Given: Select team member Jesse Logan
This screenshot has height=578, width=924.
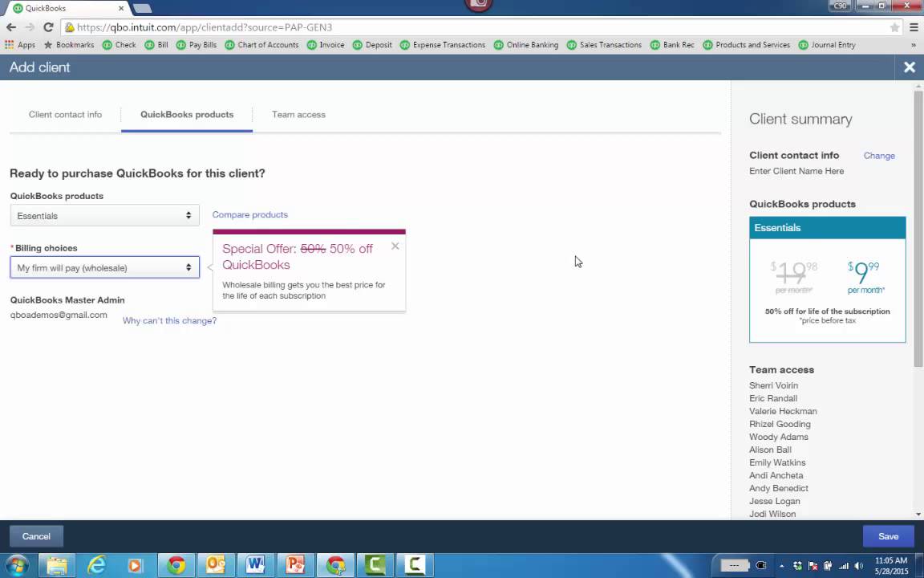Looking at the screenshot, I should tap(774, 501).
